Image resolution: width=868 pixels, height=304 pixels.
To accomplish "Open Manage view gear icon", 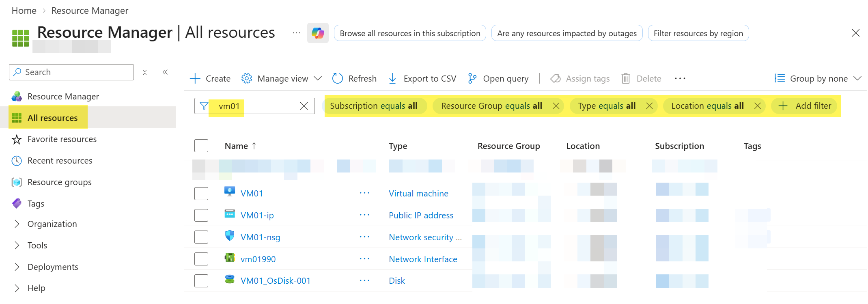I will click(x=247, y=78).
